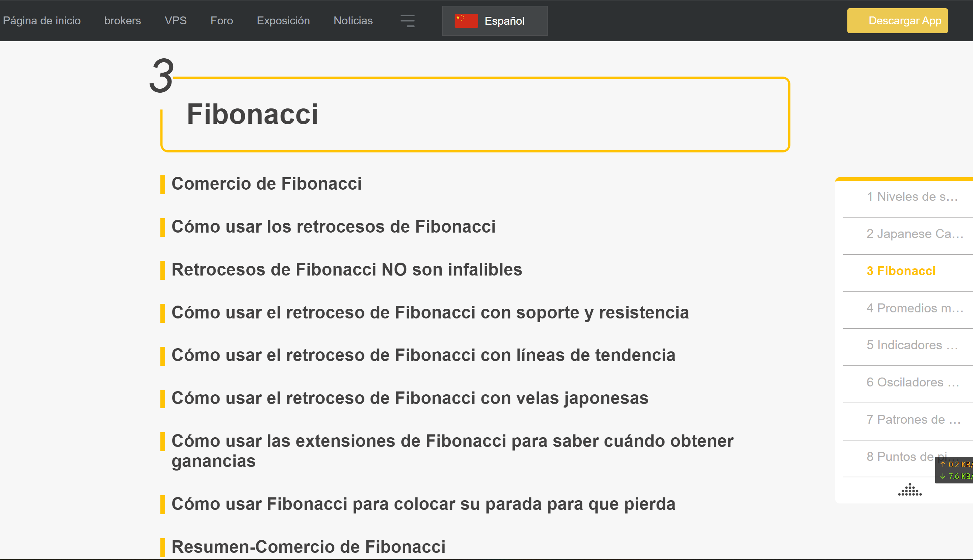Open the brokers menu item

(x=122, y=21)
